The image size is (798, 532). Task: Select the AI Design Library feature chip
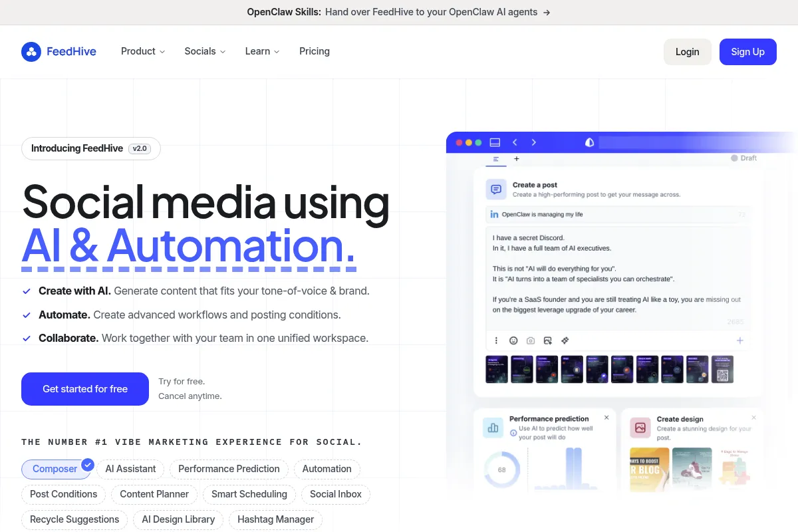coord(178,519)
